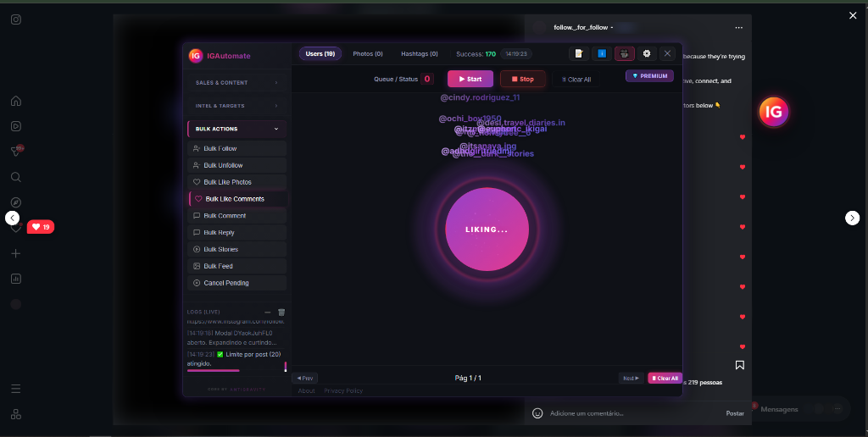Click the highlighted robot icon in IGAutomate header
The height and width of the screenshot is (437, 868).
tap(625, 53)
